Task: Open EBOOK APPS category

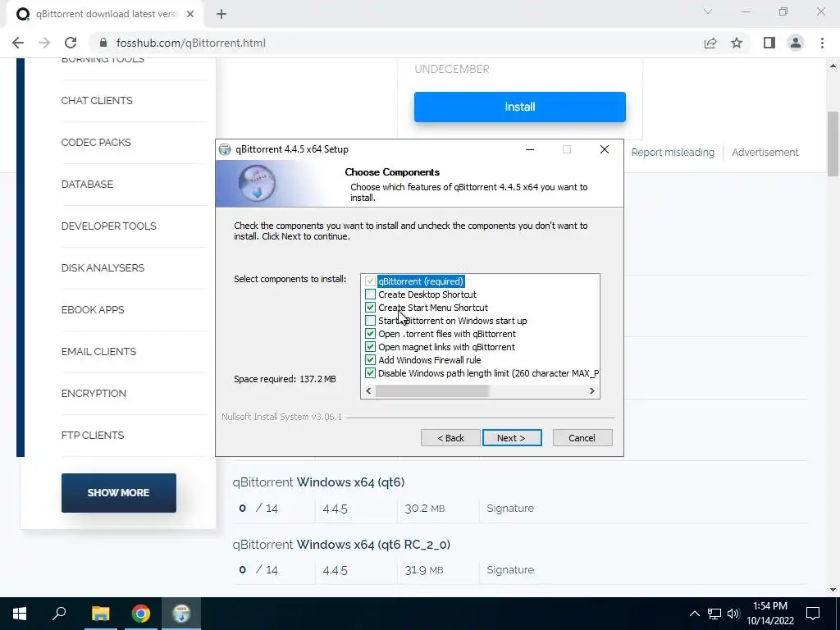Action: pyautogui.click(x=93, y=309)
